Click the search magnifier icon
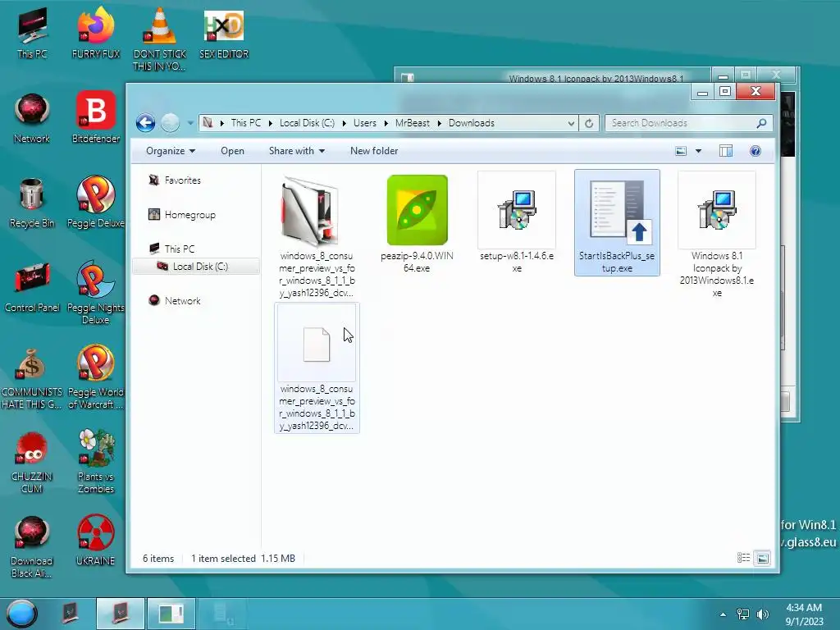The image size is (840, 630). pyautogui.click(x=761, y=123)
